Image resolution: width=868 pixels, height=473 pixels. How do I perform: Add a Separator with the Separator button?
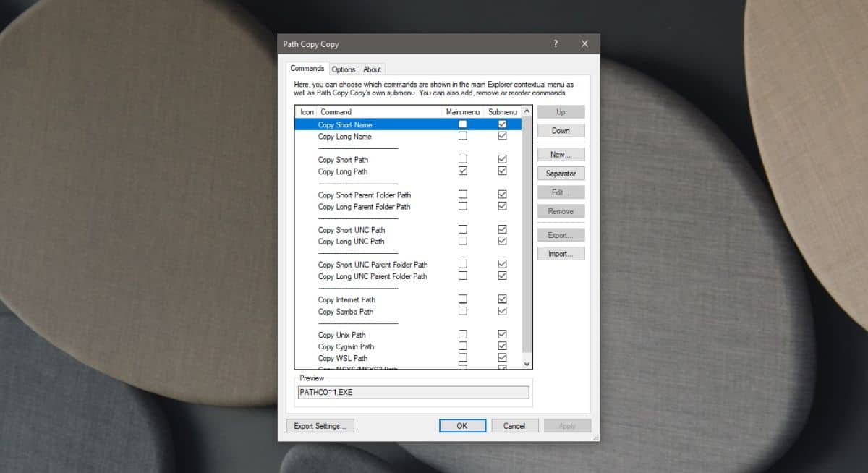(561, 174)
